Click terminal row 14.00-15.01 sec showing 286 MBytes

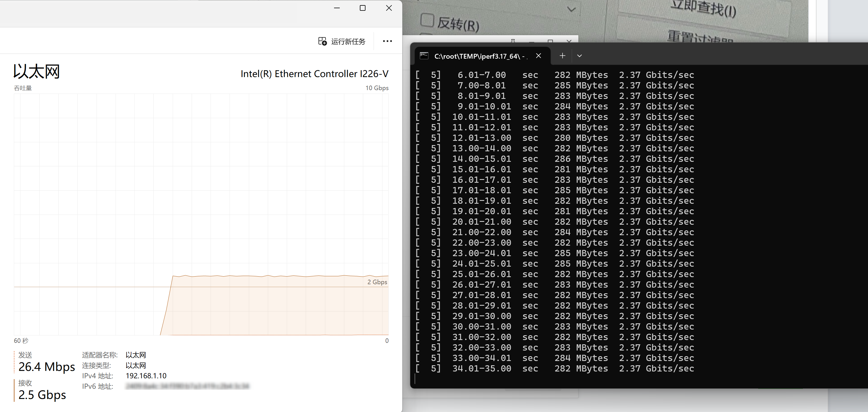tap(555, 159)
